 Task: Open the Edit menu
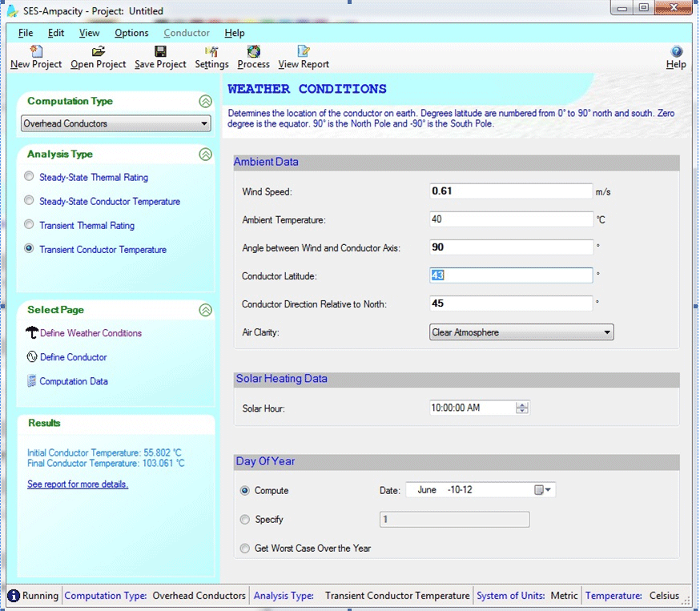click(56, 33)
